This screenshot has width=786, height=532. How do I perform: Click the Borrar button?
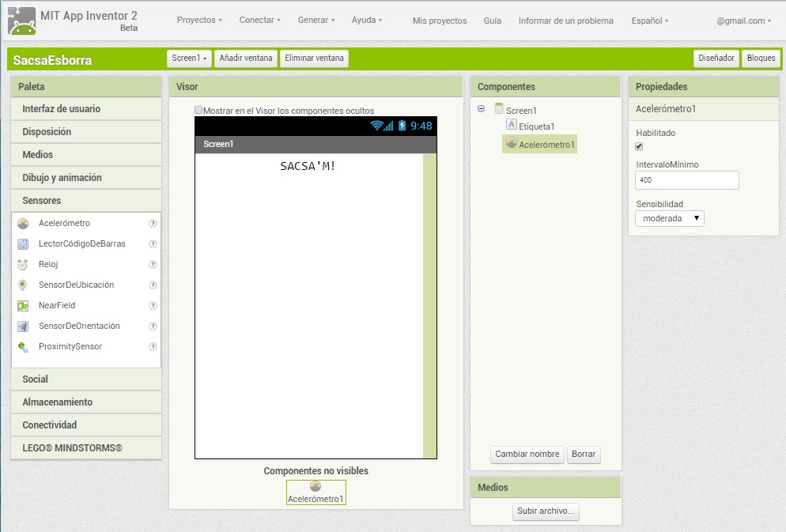[x=584, y=455]
